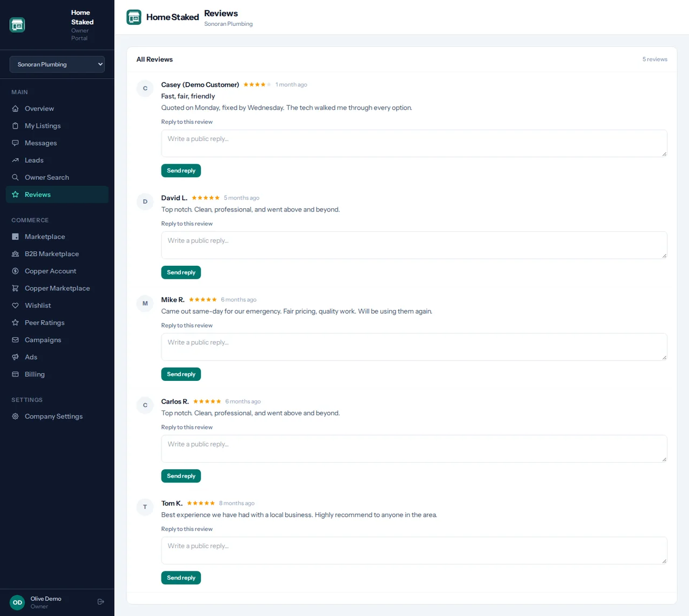Send reply to Tom K.'s review
This screenshot has width=689, height=616.
tap(181, 578)
